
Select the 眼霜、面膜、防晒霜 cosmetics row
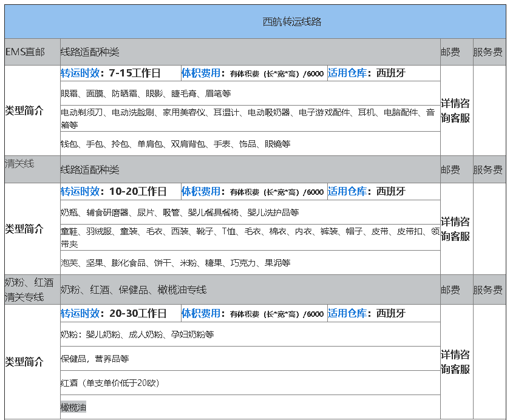pyautogui.click(x=146, y=94)
